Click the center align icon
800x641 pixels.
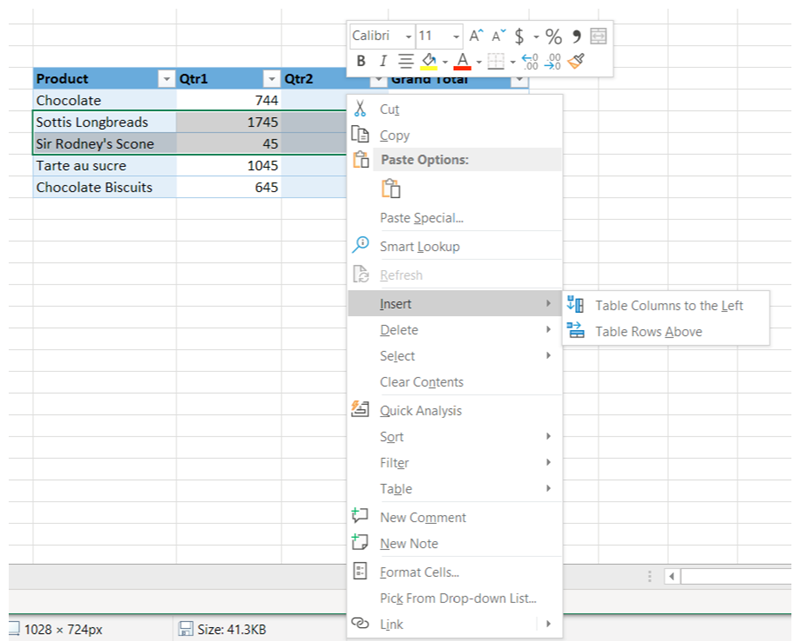[x=405, y=62]
